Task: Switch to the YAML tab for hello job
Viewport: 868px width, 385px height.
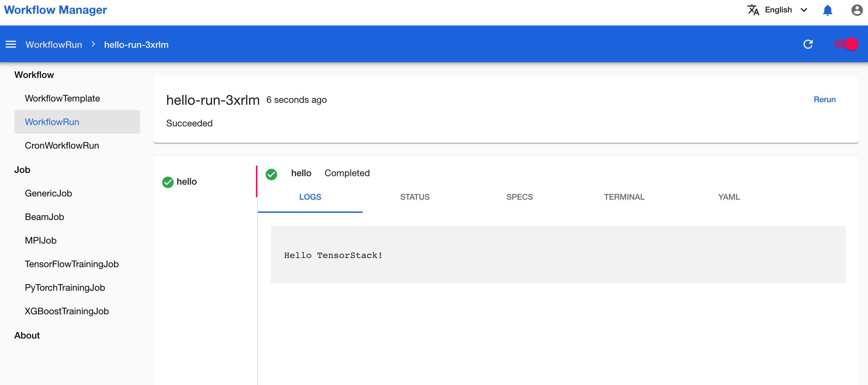Action: [729, 197]
